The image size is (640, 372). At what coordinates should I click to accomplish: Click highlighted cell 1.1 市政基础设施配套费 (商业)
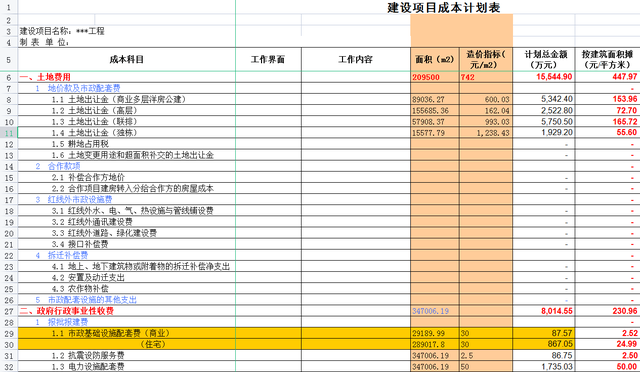click(127, 333)
